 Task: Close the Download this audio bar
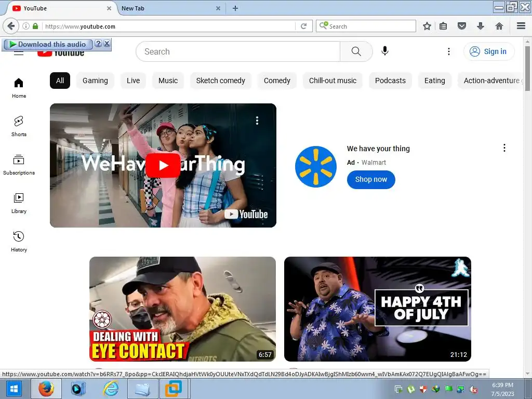(107, 44)
